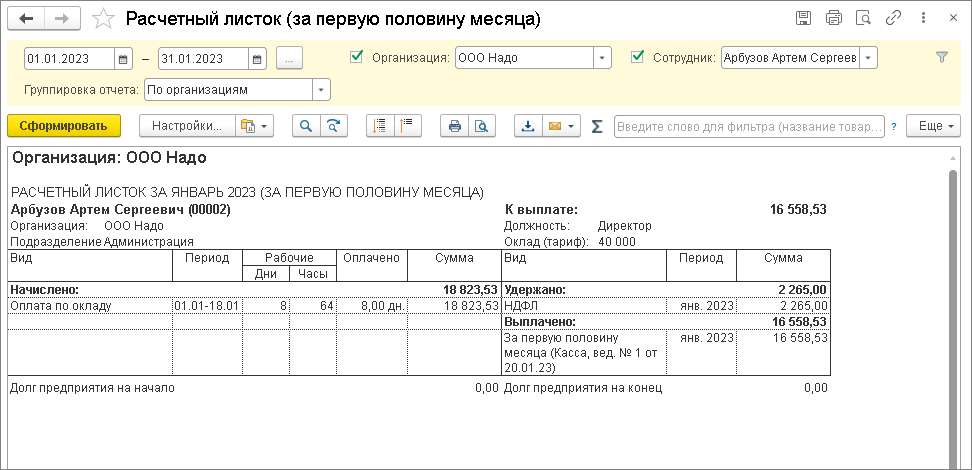Open the Еще menu

coord(937,126)
